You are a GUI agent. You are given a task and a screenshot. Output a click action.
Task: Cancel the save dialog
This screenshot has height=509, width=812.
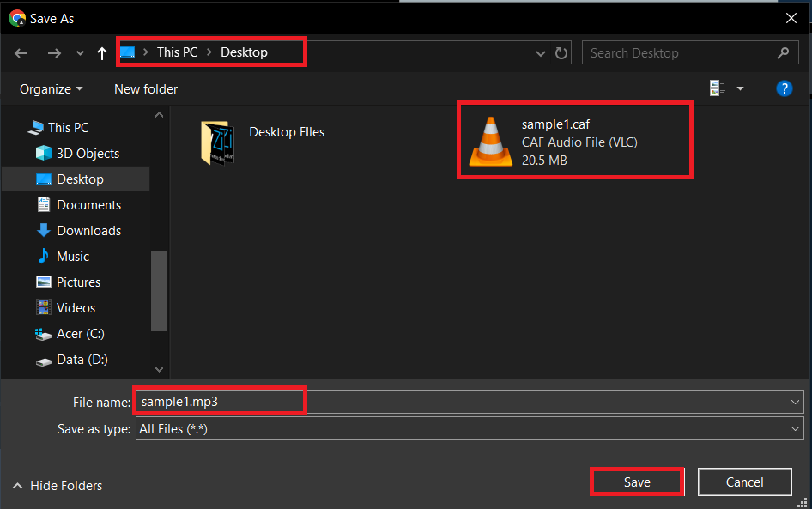[744, 482]
